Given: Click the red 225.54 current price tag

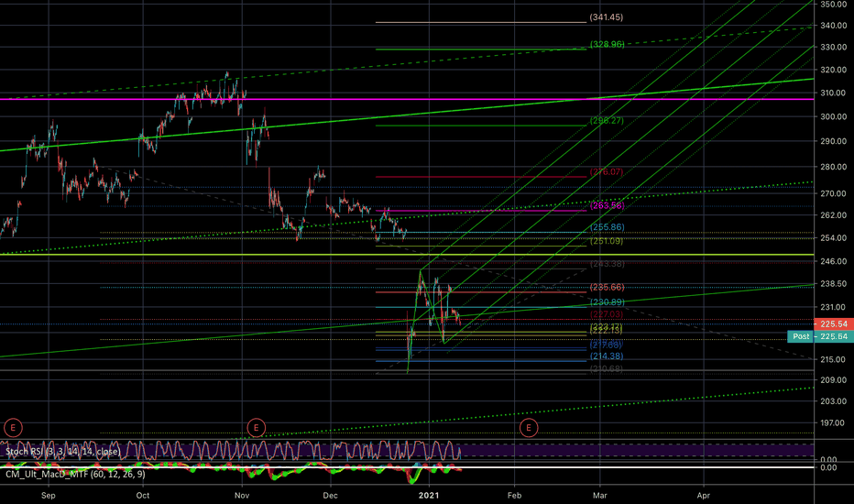Looking at the screenshot, I should click(x=833, y=323).
